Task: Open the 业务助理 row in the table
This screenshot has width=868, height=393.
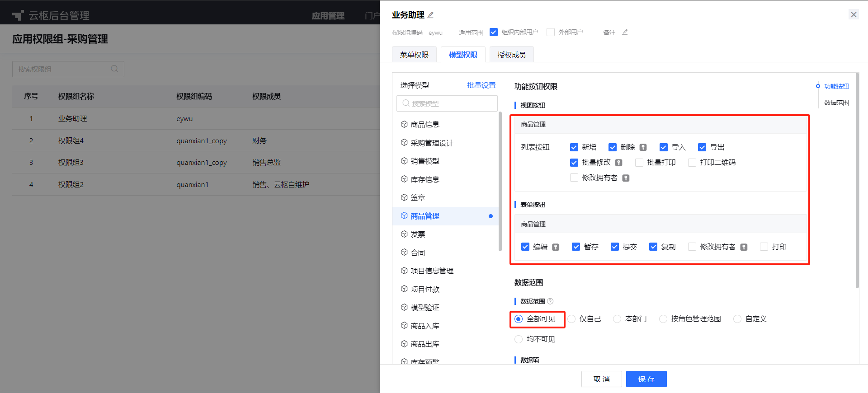Action: click(196, 118)
